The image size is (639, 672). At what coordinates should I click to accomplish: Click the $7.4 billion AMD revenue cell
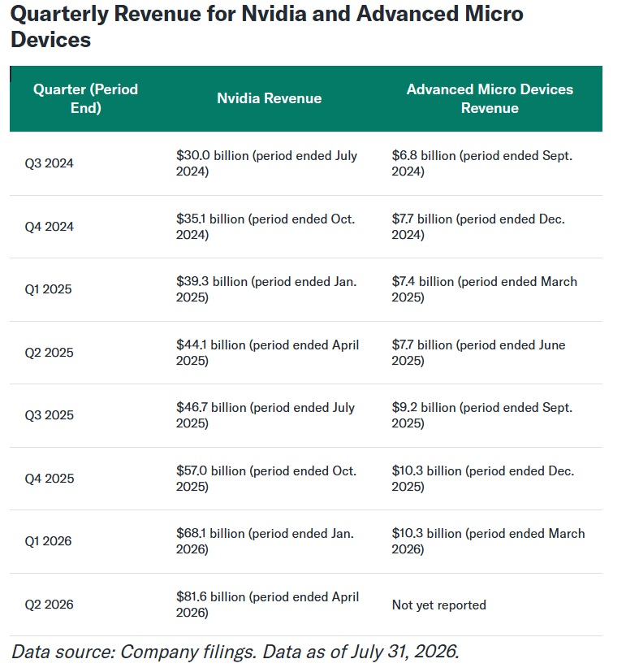click(x=485, y=289)
